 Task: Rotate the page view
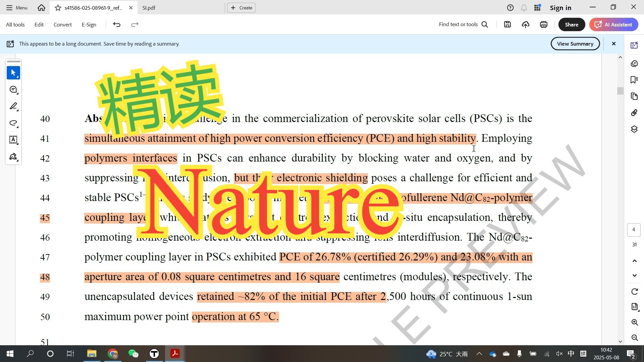634,292
